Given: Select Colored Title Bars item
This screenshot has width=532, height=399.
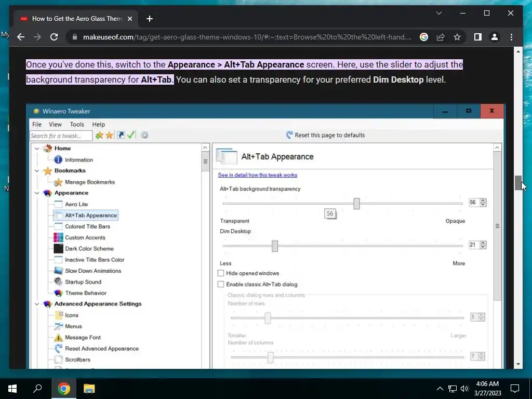Looking at the screenshot, I should [x=87, y=227].
